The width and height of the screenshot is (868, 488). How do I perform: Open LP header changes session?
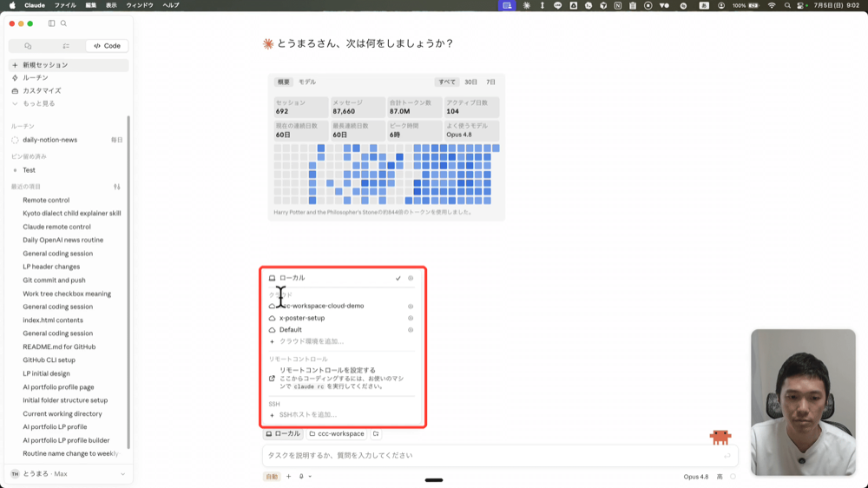pos(51,267)
